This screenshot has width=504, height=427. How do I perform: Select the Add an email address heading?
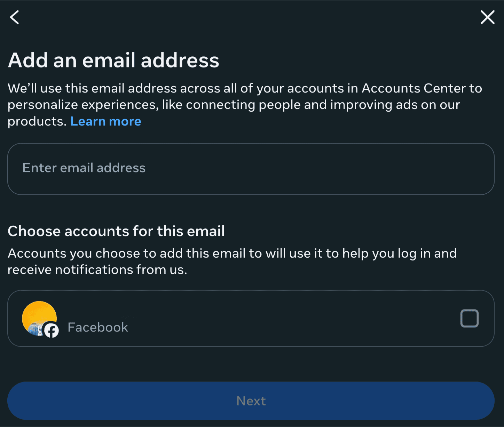coord(114,60)
